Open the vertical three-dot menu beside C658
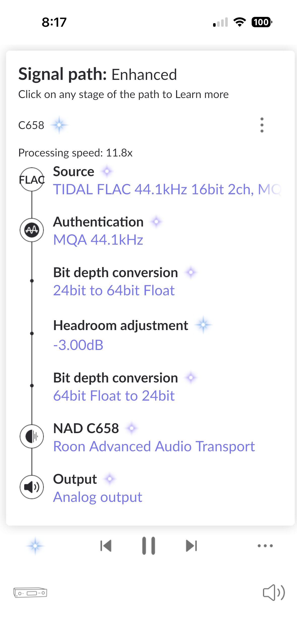 point(262,125)
